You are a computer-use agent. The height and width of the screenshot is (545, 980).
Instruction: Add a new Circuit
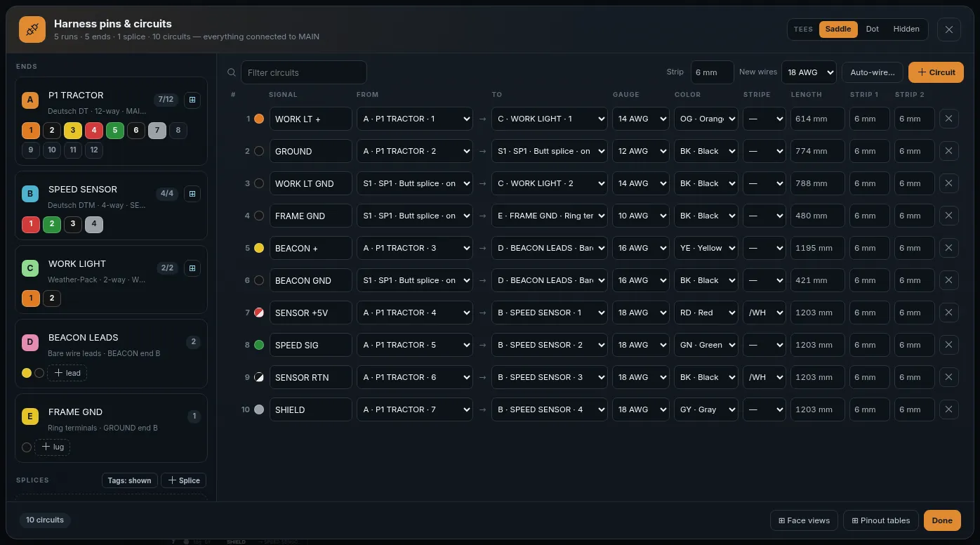click(x=936, y=72)
